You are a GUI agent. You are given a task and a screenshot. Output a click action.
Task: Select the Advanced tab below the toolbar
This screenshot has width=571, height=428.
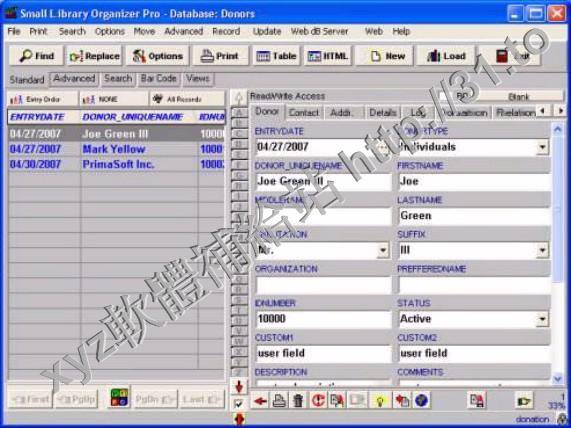tap(74, 79)
